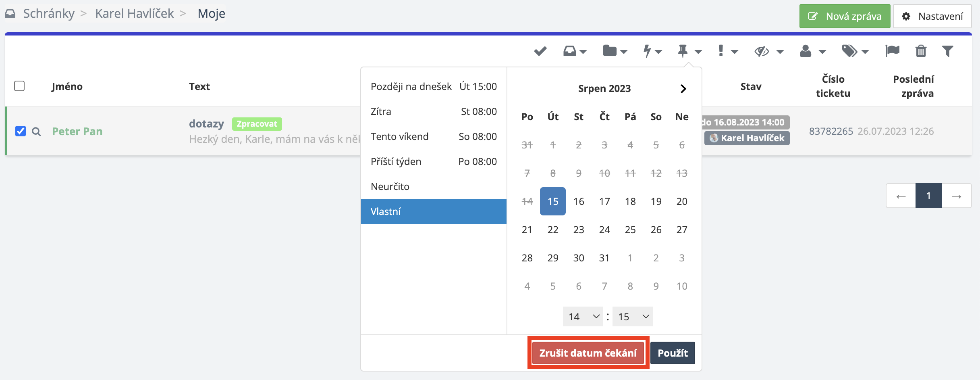Click the checkmark resolve icon in toolbar
The width and height of the screenshot is (980, 380).
coord(540,51)
